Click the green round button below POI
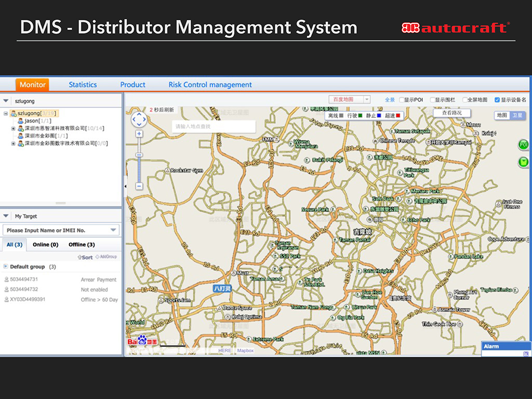This screenshot has height=399, width=532. (524, 162)
